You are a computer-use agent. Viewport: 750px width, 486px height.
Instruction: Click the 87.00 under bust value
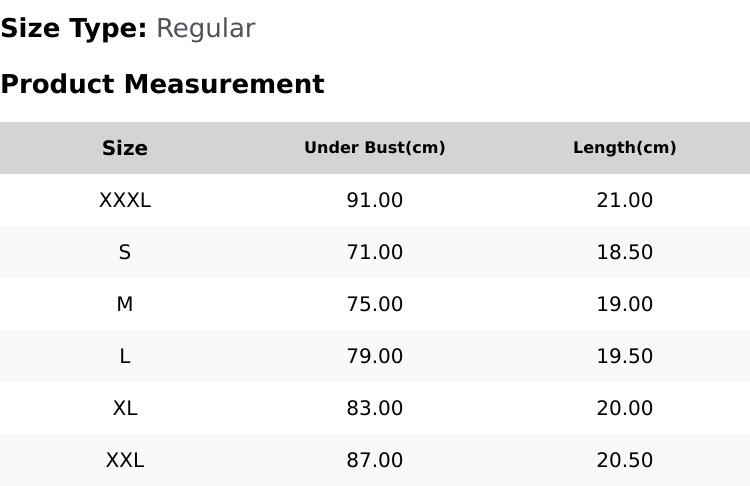click(x=375, y=461)
